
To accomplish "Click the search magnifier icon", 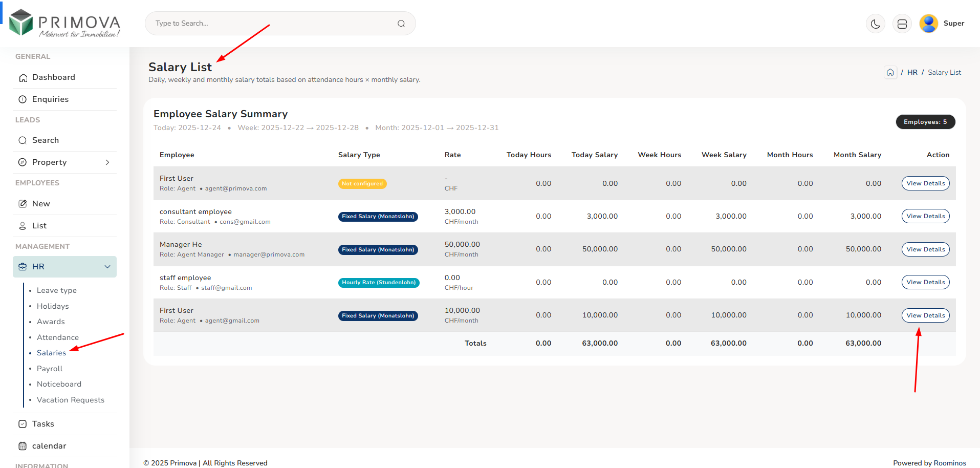I will tap(401, 24).
